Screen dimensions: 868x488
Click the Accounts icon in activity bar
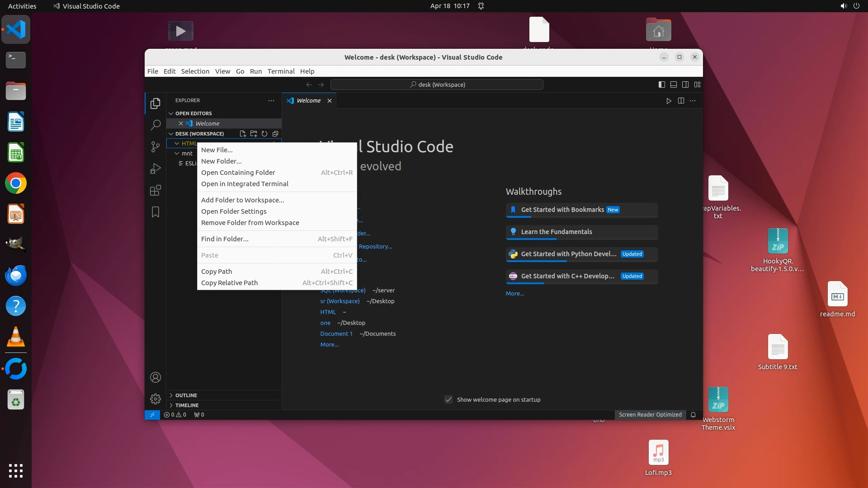[155, 377]
